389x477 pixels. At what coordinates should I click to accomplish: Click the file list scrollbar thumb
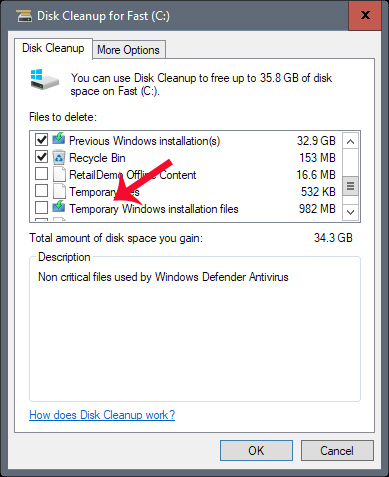tap(350, 186)
